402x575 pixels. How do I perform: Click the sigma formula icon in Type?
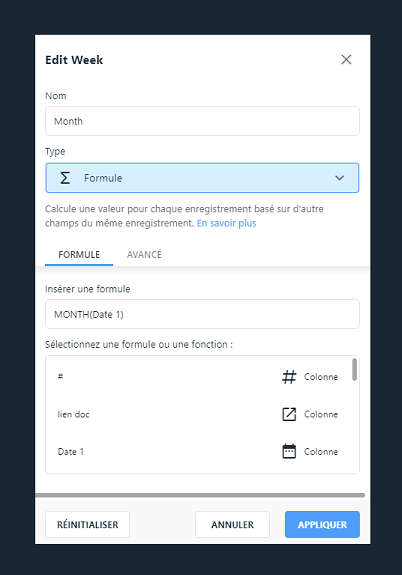(x=65, y=178)
